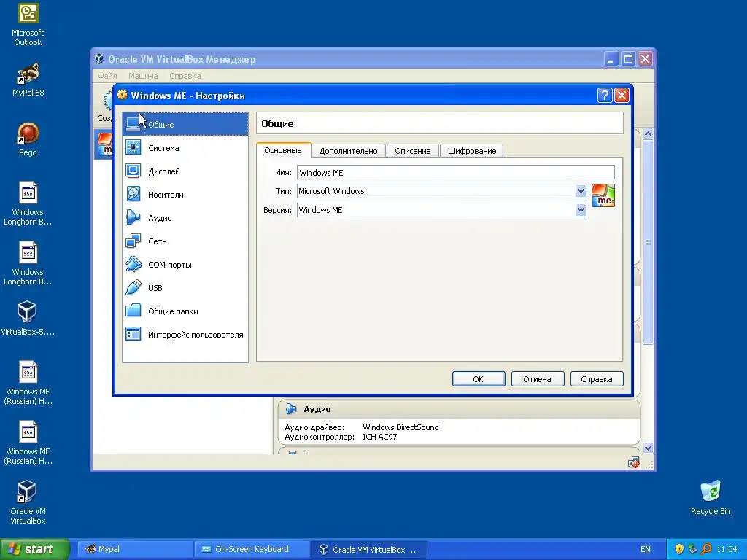Click the 'Windows DirectSound' audio driver value
The height and width of the screenshot is (560, 747).
(400, 427)
